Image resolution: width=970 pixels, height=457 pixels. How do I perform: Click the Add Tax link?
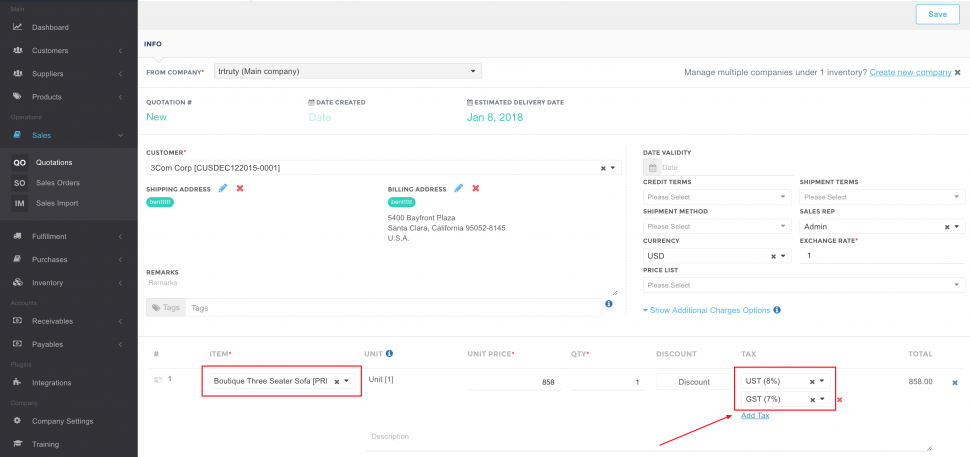click(755, 416)
